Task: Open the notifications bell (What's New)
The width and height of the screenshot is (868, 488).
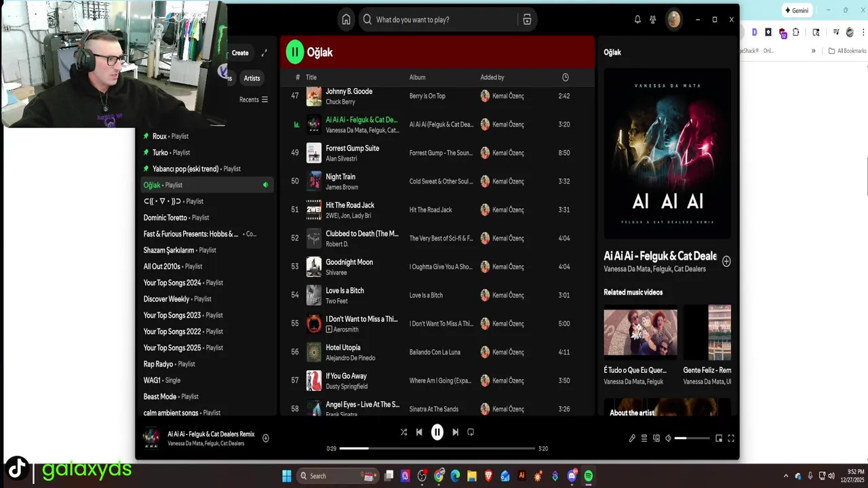Action: [637, 20]
